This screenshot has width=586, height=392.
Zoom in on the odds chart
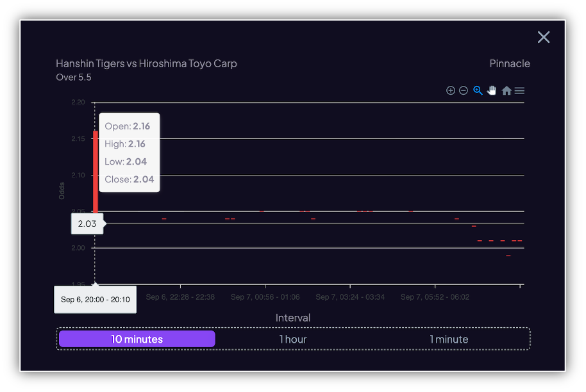tap(451, 90)
